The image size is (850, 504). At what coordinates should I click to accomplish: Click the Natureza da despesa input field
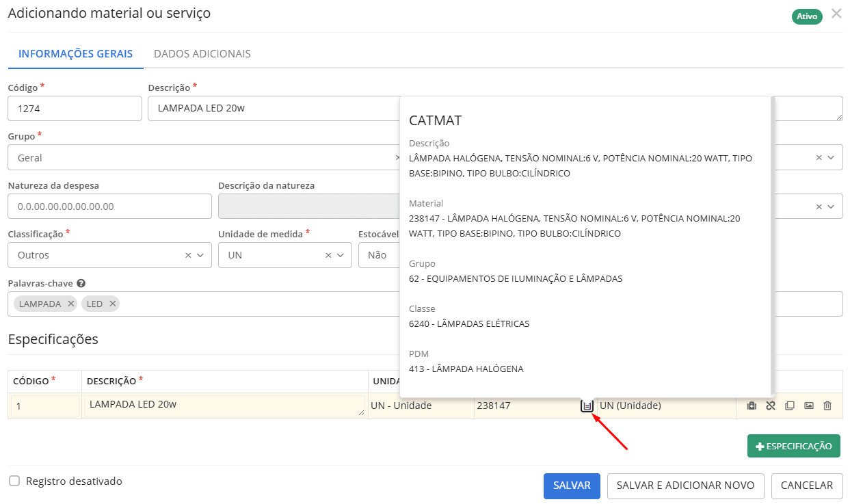(x=109, y=206)
